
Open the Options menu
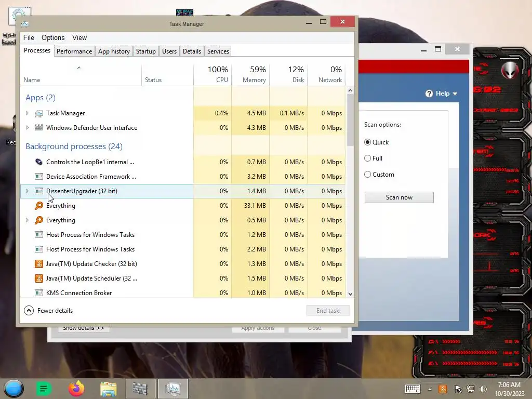[53, 37]
